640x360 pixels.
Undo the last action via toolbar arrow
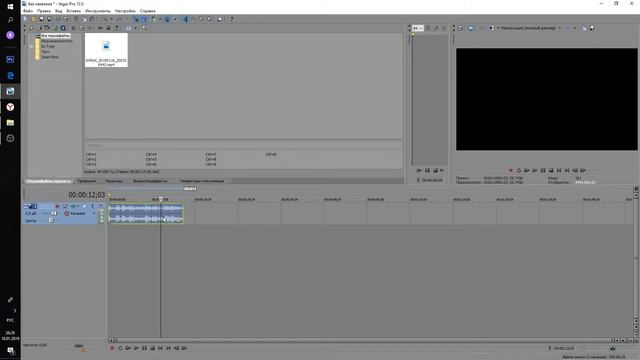click(x=103, y=19)
